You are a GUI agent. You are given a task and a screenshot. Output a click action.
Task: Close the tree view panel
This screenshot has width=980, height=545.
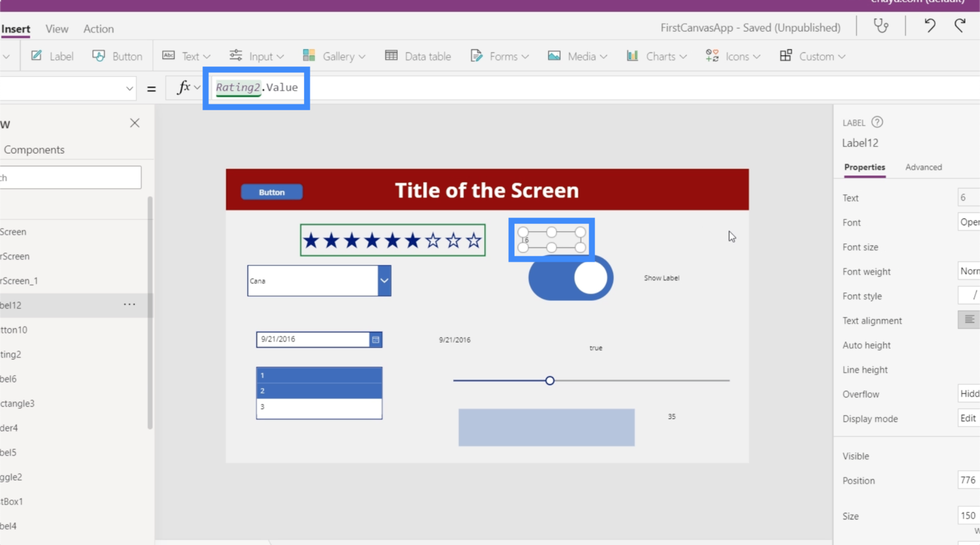click(135, 123)
